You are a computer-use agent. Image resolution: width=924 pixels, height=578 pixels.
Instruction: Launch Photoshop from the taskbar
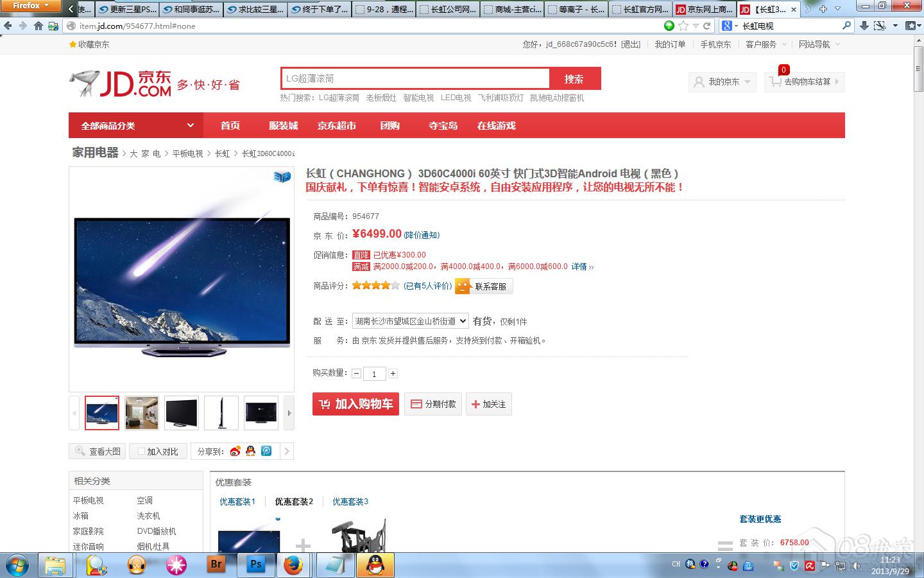(255, 565)
